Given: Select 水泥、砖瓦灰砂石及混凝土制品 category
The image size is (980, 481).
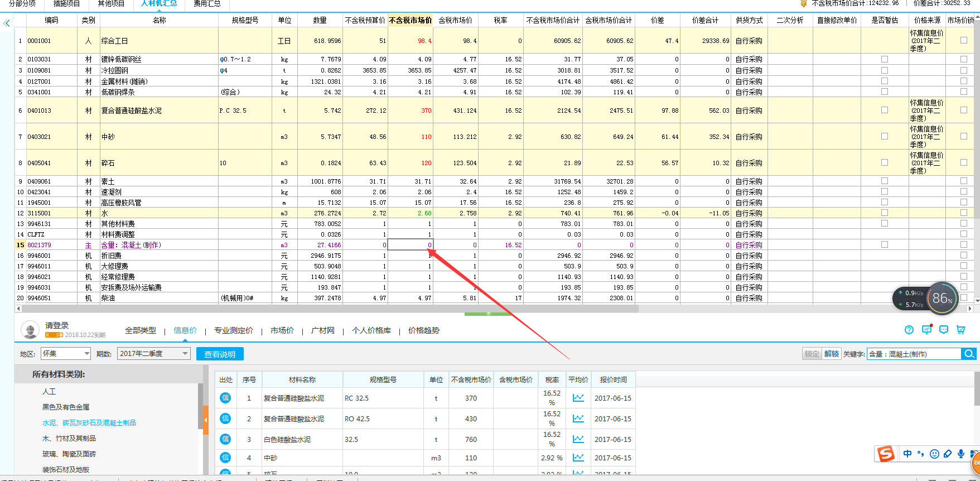Looking at the screenshot, I should point(89,422).
